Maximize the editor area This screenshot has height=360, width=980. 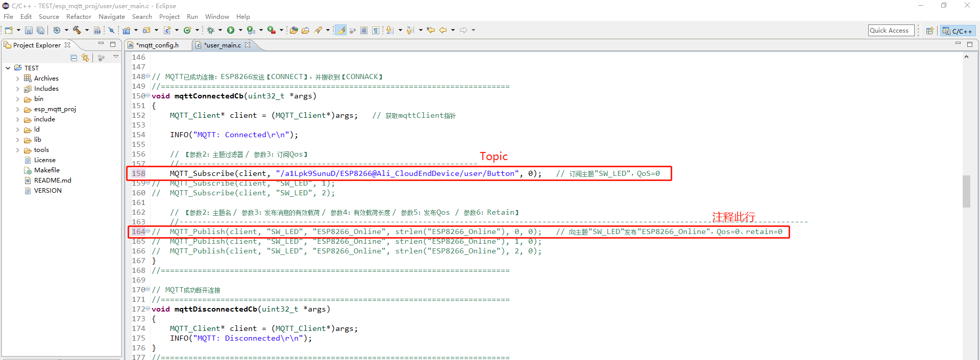point(970,44)
